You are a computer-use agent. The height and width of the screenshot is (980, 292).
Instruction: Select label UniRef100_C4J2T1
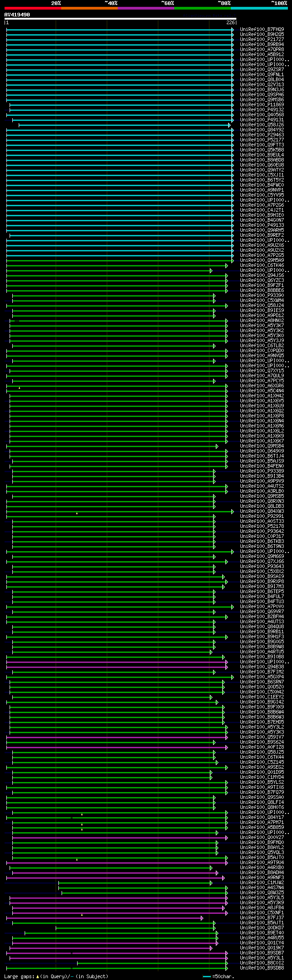(262, 210)
